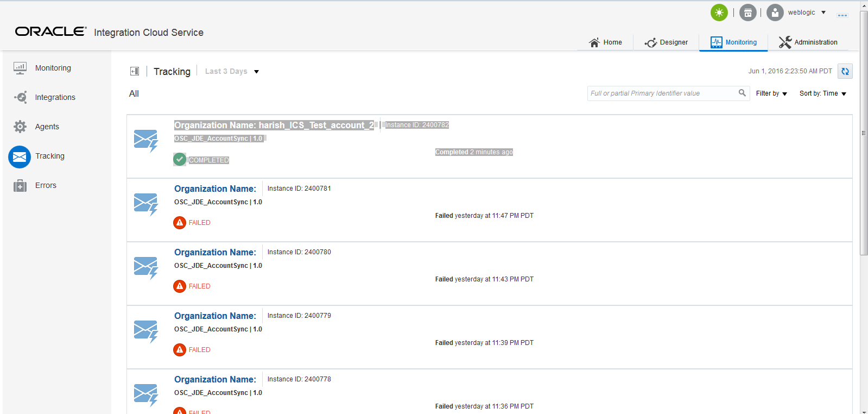Click message icon of instance 2400782
This screenshot has width=868, height=414.
145,141
